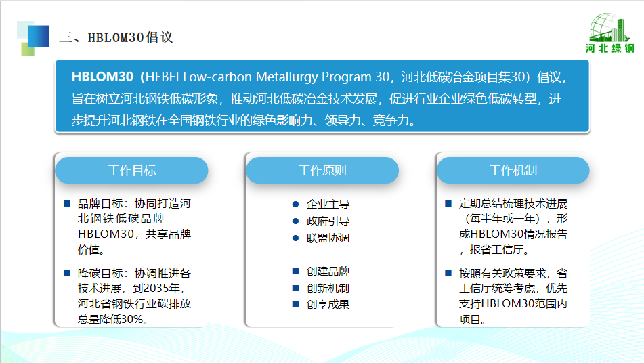644x363 pixels.
Task: Select the slide title 三、HBLOM30倡议
Action: [116, 37]
